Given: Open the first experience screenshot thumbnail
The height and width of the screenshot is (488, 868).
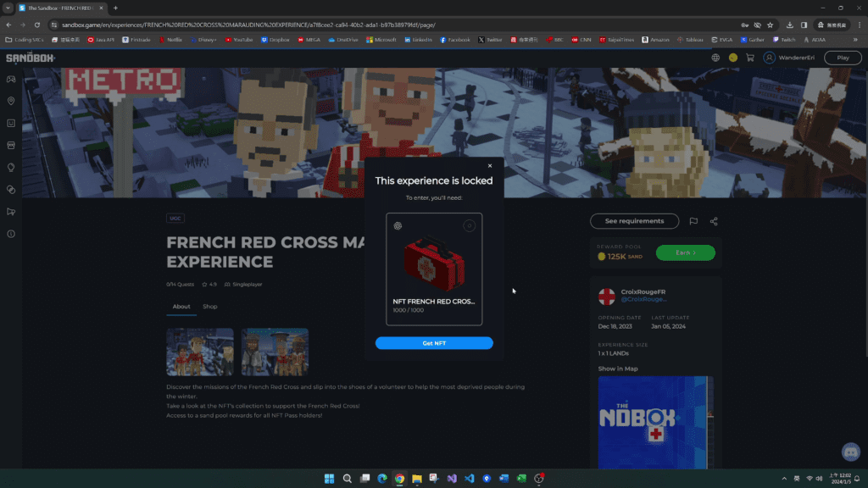Looking at the screenshot, I should (200, 352).
